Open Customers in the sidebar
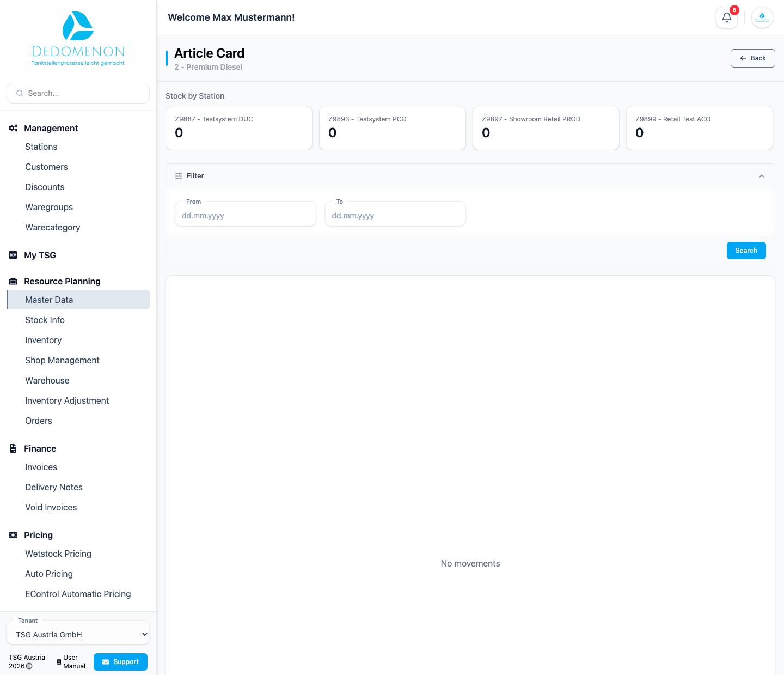The image size is (784, 675). (x=78, y=167)
